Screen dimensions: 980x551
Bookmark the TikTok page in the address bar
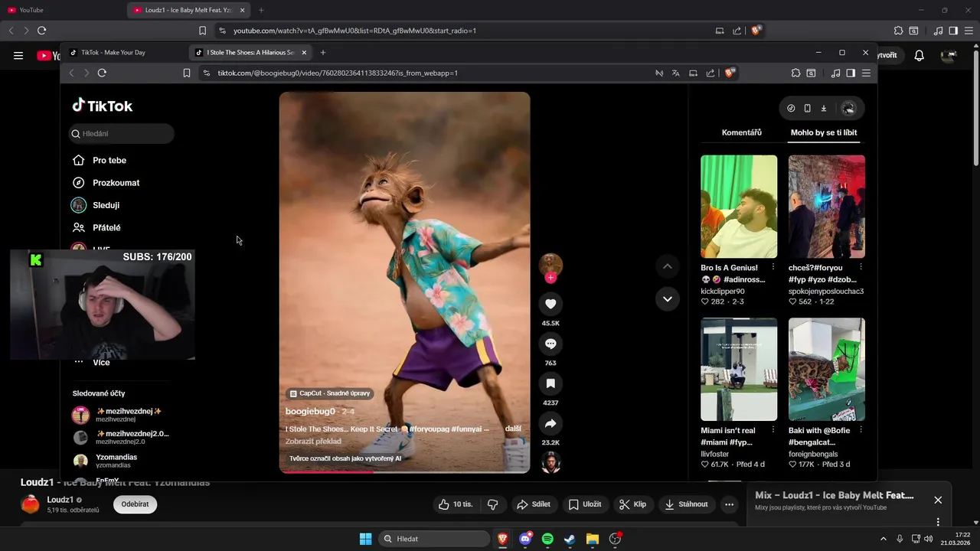tap(187, 73)
